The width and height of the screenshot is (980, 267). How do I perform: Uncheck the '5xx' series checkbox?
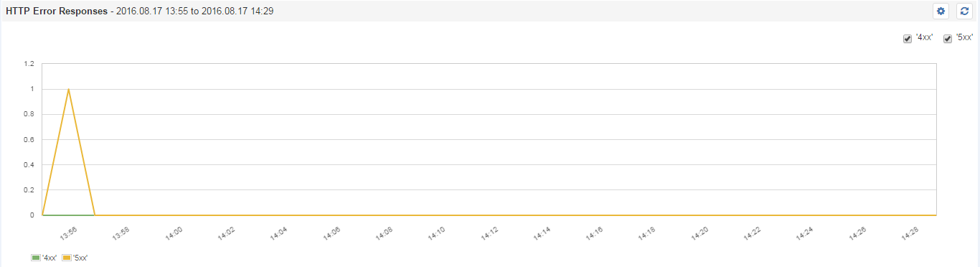947,39
